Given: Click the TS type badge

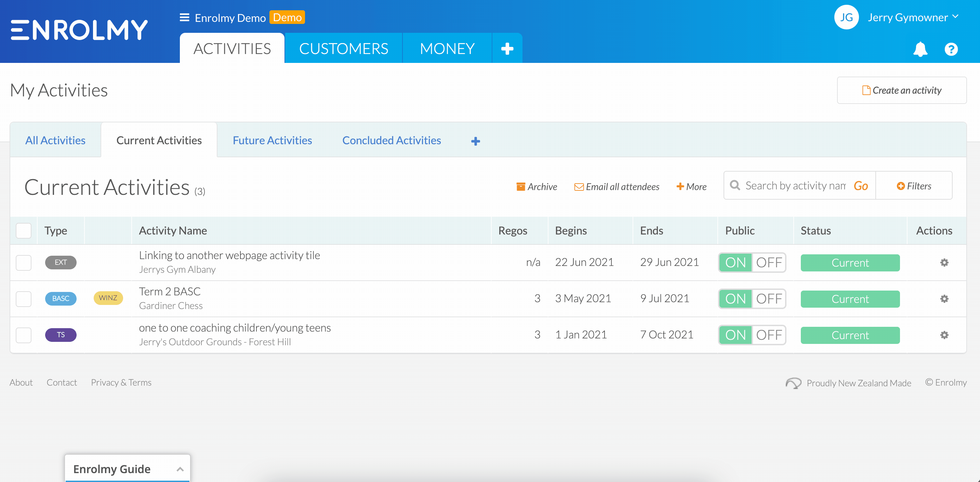Looking at the screenshot, I should [x=61, y=335].
